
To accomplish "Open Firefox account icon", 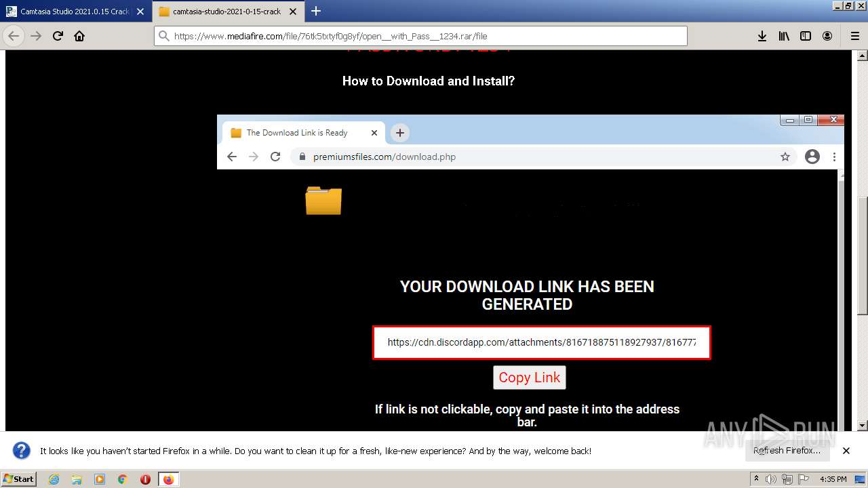I will [827, 36].
